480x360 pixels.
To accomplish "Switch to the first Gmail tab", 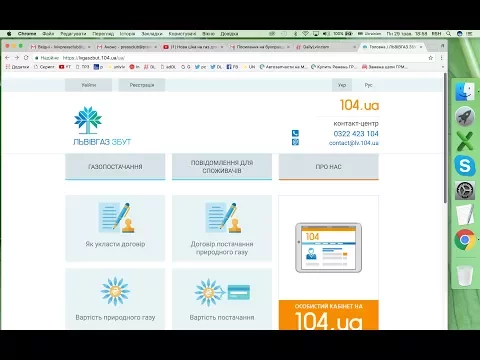I will click(60, 47).
